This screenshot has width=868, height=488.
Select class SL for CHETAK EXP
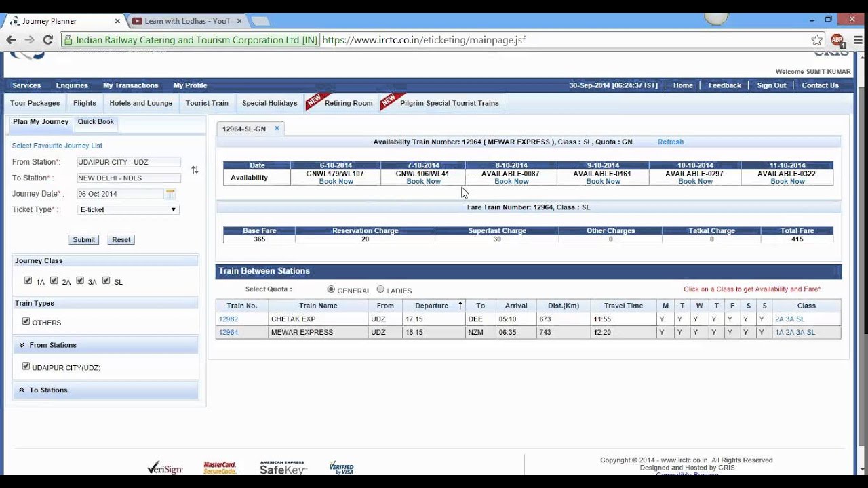tap(800, 319)
